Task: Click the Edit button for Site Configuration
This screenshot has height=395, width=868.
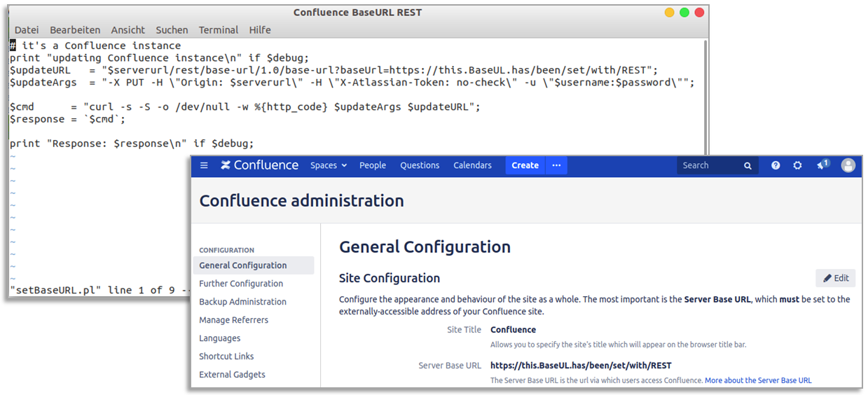Action: coord(836,278)
